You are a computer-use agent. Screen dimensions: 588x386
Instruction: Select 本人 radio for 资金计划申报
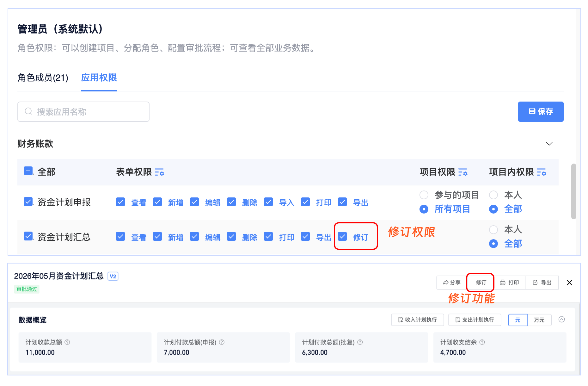(493, 195)
